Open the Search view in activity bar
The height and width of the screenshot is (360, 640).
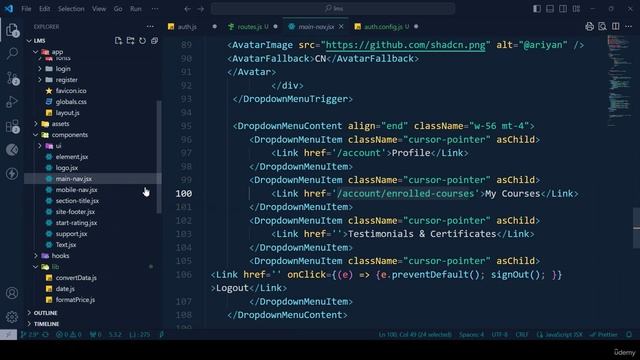tap(12, 53)
